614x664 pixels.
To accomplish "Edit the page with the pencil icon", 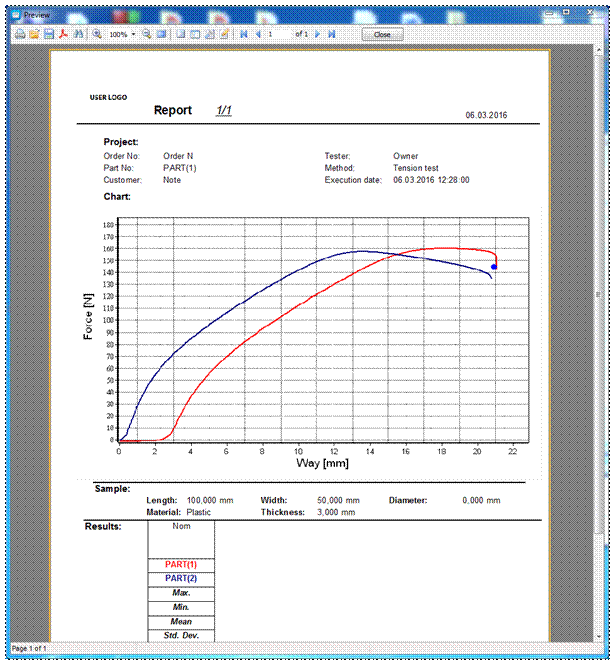I will pyautogui.click(x=224, y=34).
